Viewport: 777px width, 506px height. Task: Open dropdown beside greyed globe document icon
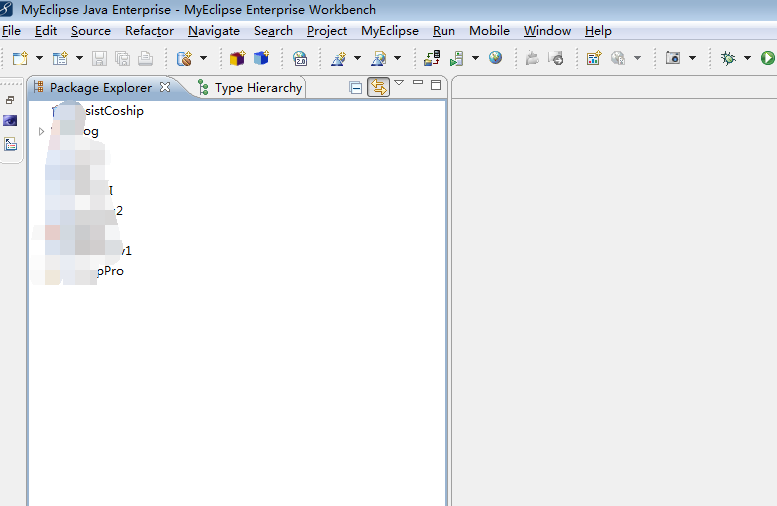(x=638, y=58)
